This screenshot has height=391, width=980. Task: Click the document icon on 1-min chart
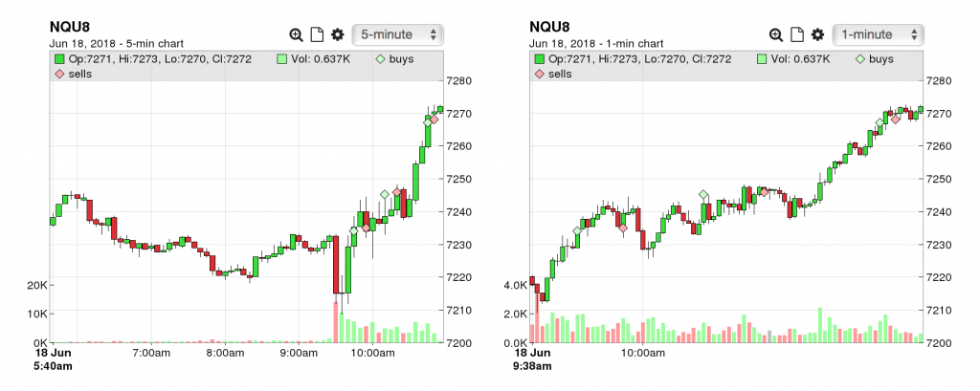tap(797, 35)
